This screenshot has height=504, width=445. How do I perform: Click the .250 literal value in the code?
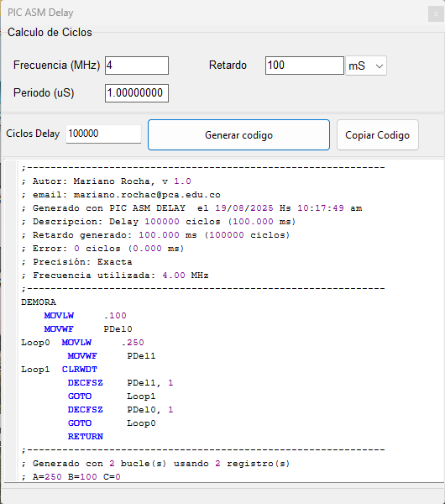133,343
